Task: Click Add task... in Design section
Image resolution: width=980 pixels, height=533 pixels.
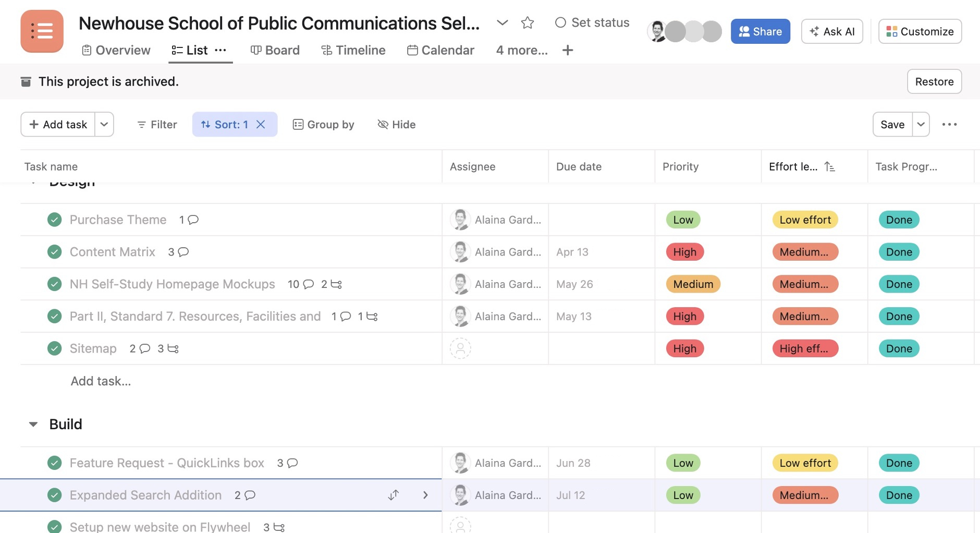Action: pyautogui.click(x=101, y=381)
